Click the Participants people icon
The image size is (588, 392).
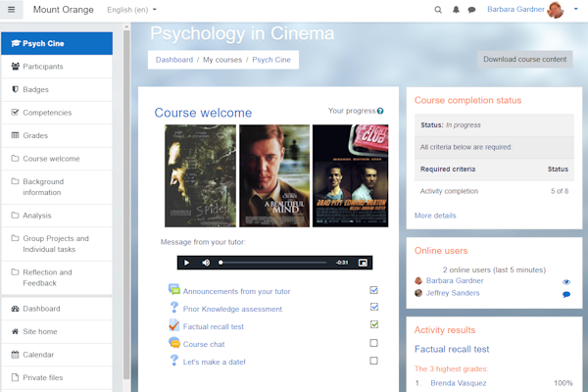[x=16, y=67]
